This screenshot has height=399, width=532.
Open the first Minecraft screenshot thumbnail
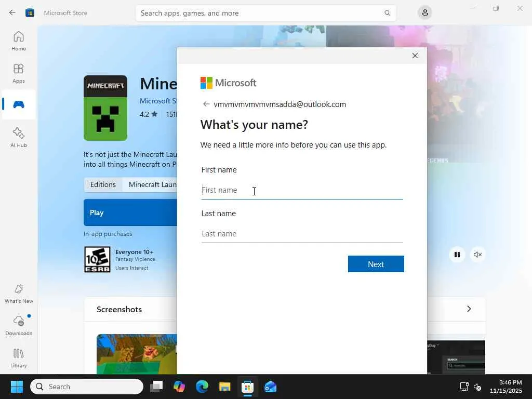point(137,354)
